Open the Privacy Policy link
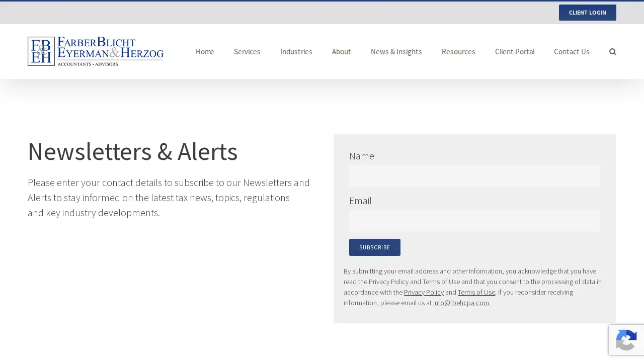Screen dimensions: 644x362 [x=424, y=292]
